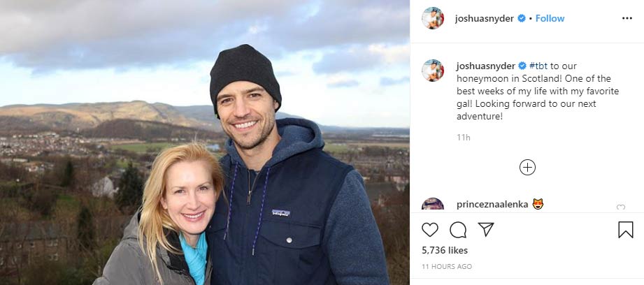Click the joshuasnyder avatar next to caption
644x285 pixels.
[433, 71]
